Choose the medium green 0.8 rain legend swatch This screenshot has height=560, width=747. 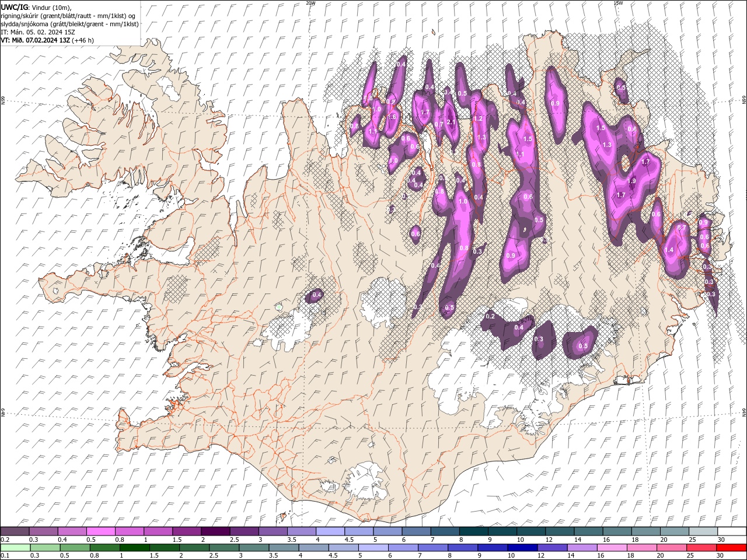[104, 548]
